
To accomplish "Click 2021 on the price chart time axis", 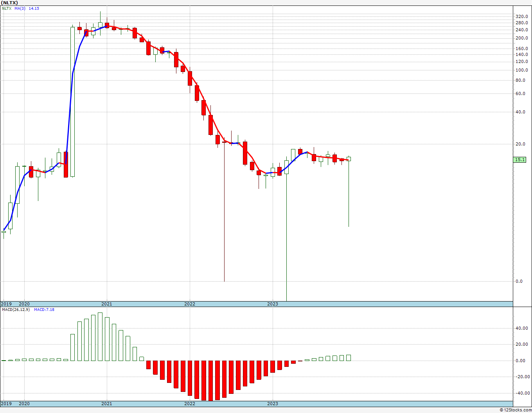I will coord(107,304).
